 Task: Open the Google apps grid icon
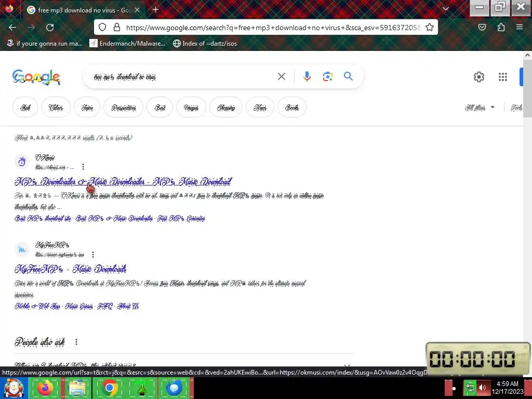click(503, 77)
